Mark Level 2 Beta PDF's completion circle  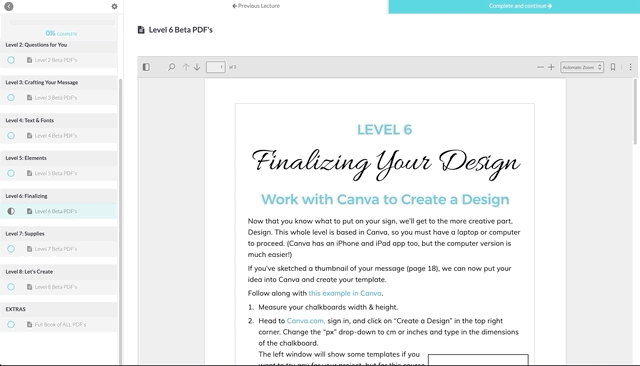(11, 60)
